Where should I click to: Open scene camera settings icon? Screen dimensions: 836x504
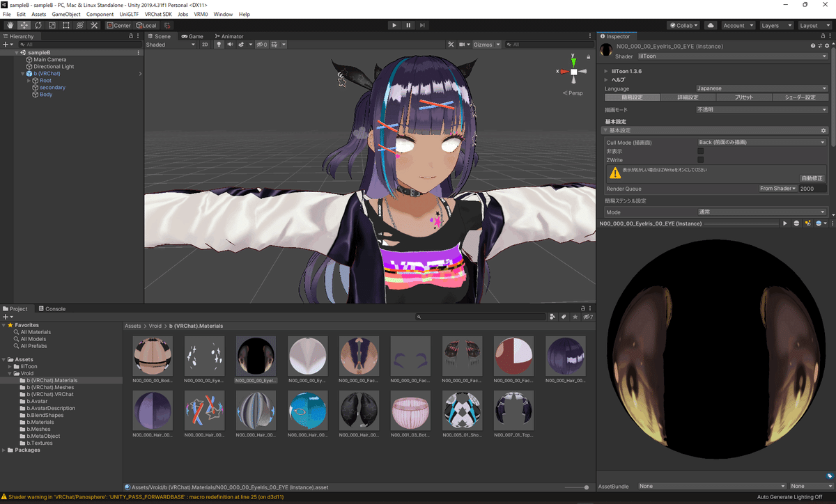click(463, 45)
